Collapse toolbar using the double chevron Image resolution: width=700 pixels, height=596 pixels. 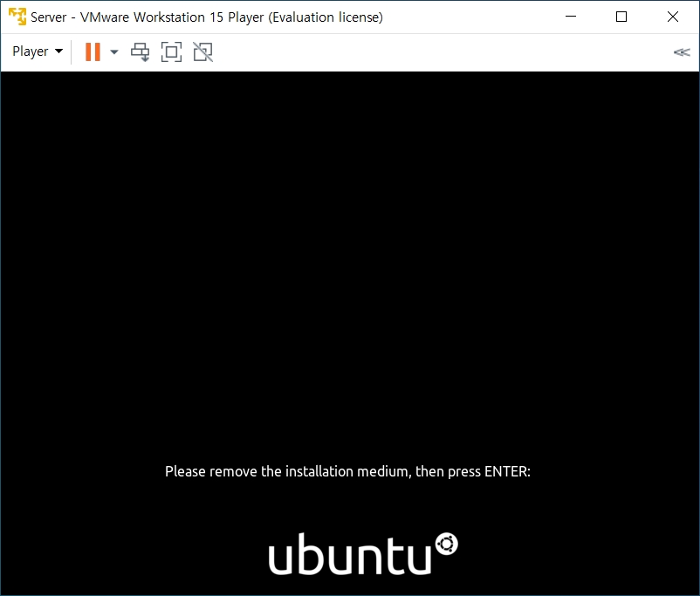[682, 52]
